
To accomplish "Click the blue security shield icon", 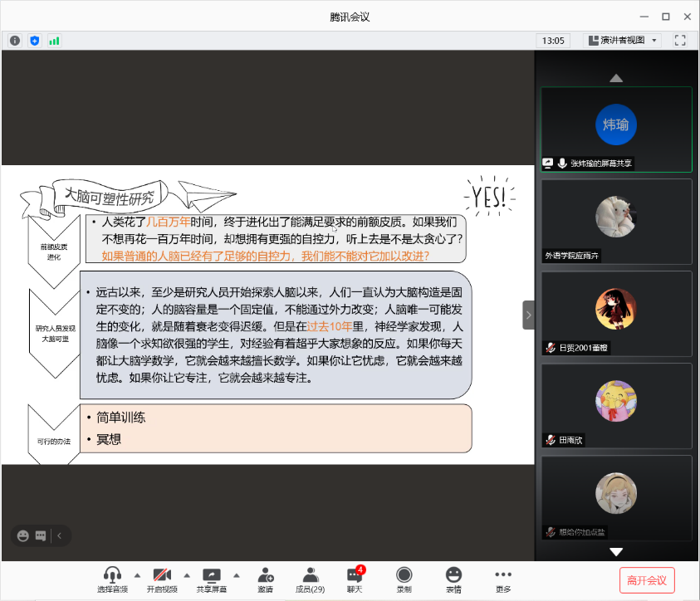I will point(34,40).
